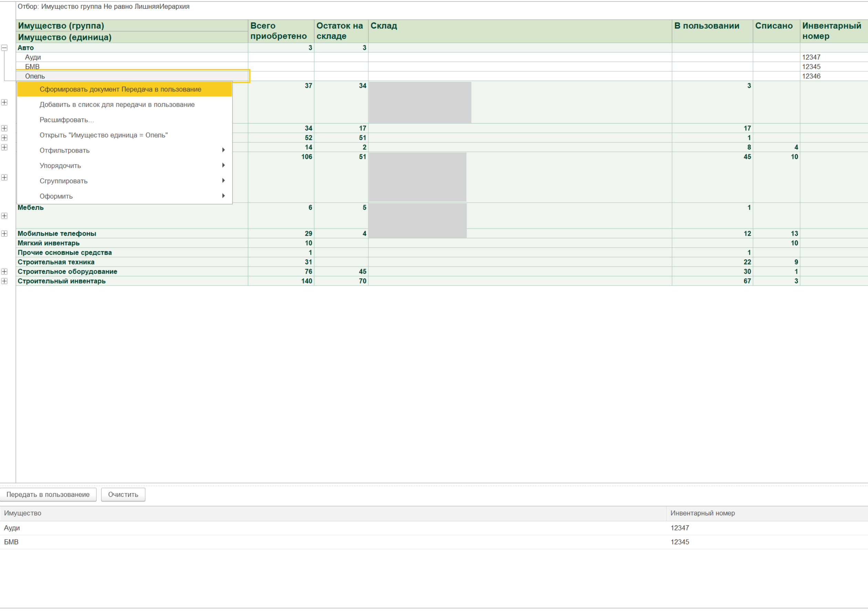Click the Строительная техника group cell
Screen dimensions: 868x611
[x=56, y=262]
